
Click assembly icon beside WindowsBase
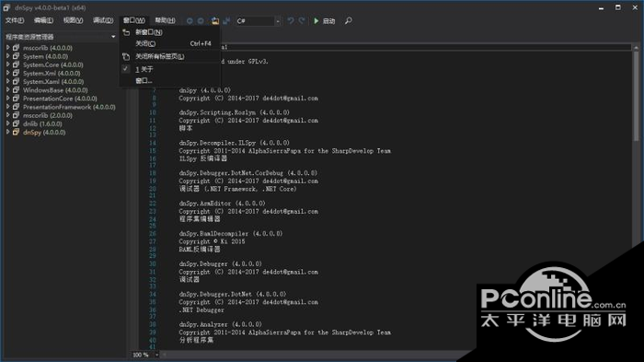(x=16, y=90)
